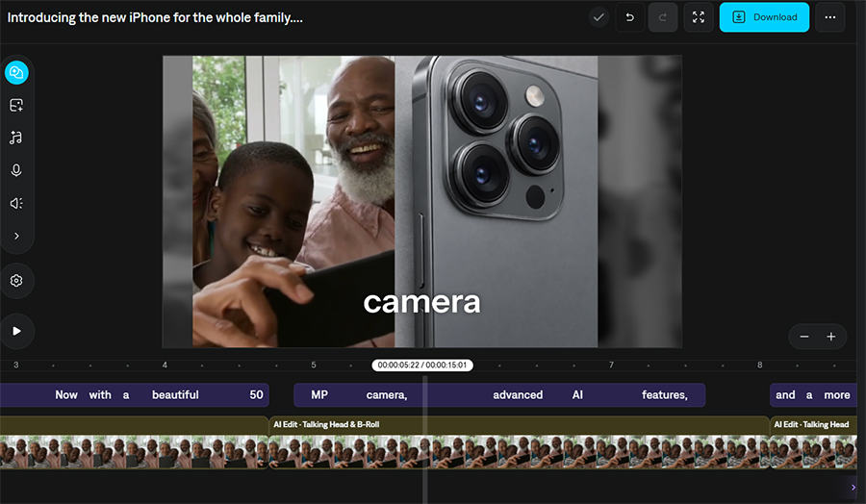Viewport: 866px width, 504px height.
Task: Download the finished video
Action: click(x=764, y=17)
